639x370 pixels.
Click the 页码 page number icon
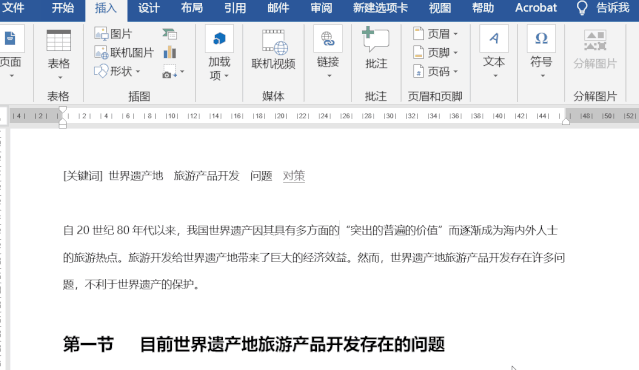click(x=418, y=71)
